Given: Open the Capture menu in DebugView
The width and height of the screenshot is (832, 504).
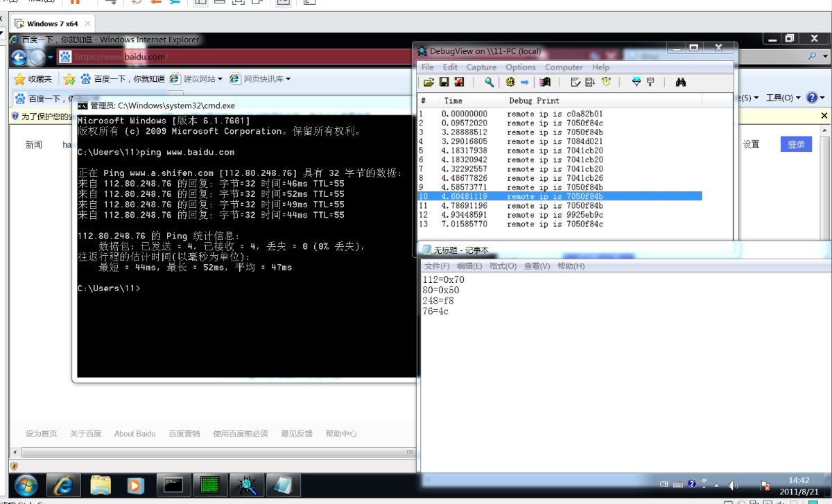Looking at the screenshot, I should [481, 67].
